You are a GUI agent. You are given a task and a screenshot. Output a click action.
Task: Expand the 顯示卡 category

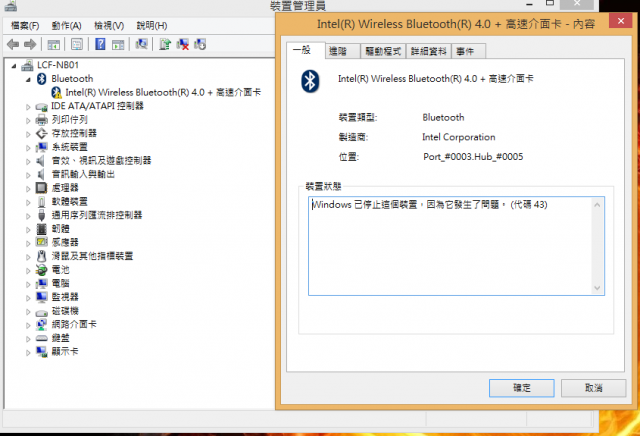pos(28,352)
